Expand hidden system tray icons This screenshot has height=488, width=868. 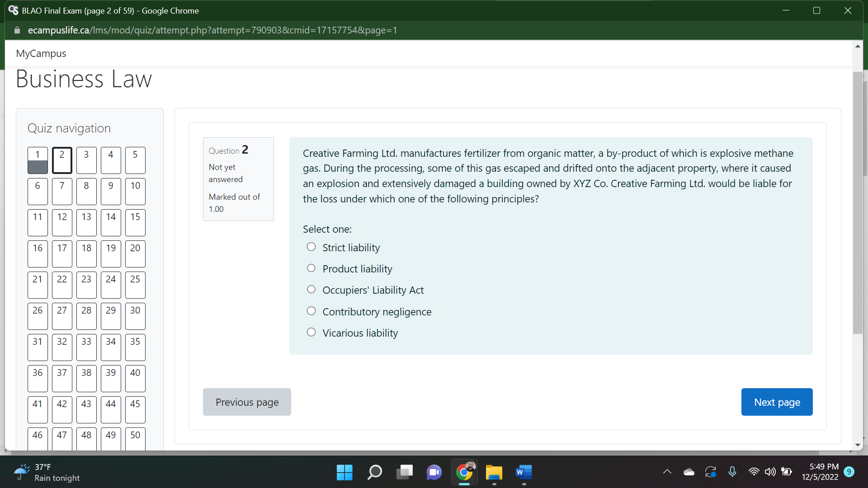click(x=667, y=472)
